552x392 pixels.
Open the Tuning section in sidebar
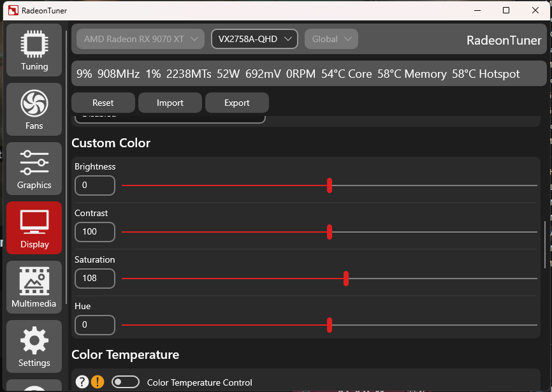pyautogui.click(x=34, y=50)
